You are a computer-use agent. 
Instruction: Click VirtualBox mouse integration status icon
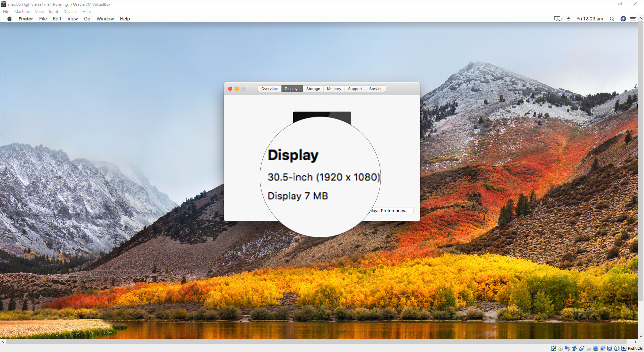[617, 348]
